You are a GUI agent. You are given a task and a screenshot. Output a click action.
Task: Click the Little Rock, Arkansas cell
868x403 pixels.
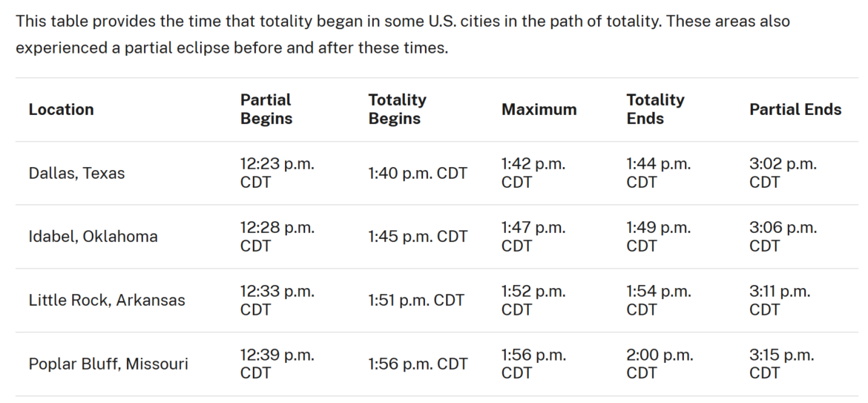pyautogui.click(x=107, y=301)
